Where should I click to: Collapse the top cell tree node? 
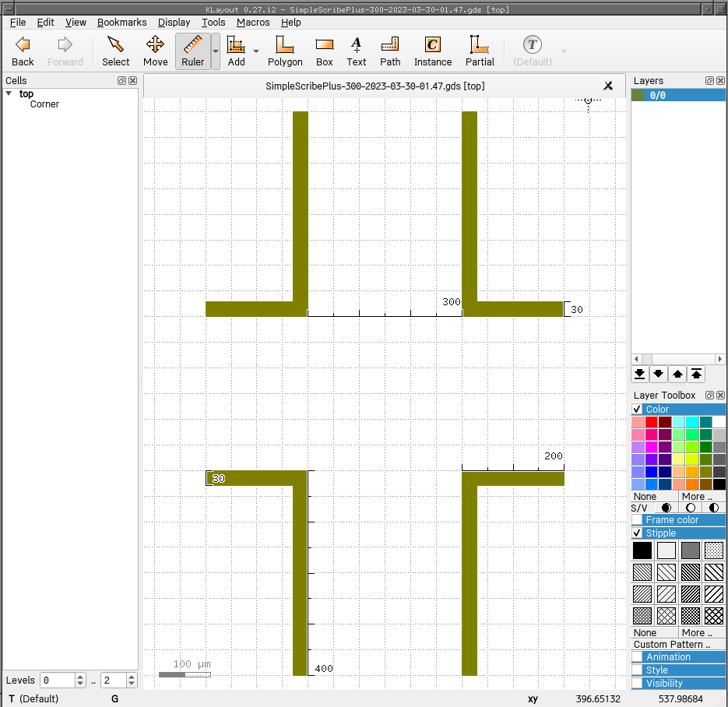tap(9, 93)
